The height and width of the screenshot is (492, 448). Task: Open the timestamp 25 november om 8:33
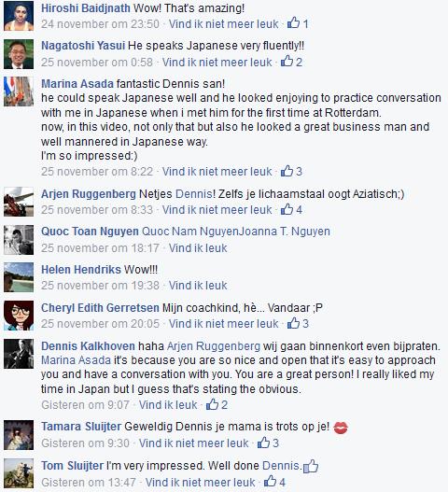(97, 210)
